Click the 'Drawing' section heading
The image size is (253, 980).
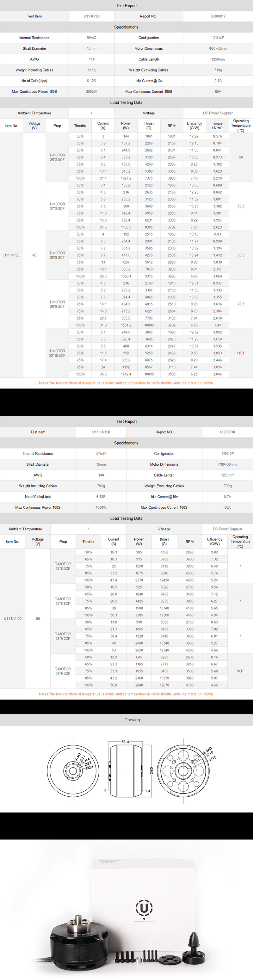[132, 720]
